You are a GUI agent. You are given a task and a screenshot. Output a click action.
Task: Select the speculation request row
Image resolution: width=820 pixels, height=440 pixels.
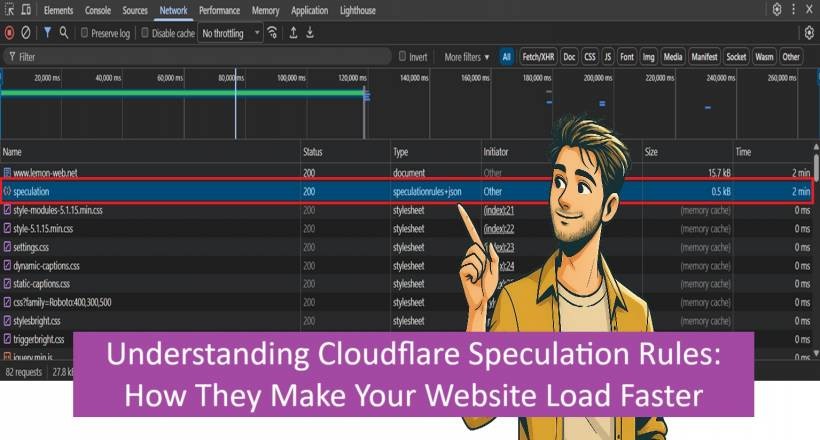(406, 191)
